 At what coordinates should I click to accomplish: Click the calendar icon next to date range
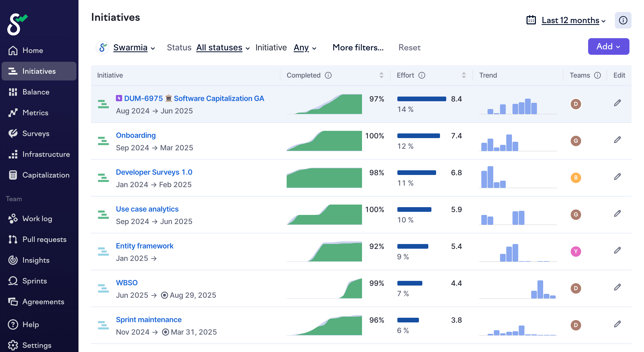tap(531, 20)
